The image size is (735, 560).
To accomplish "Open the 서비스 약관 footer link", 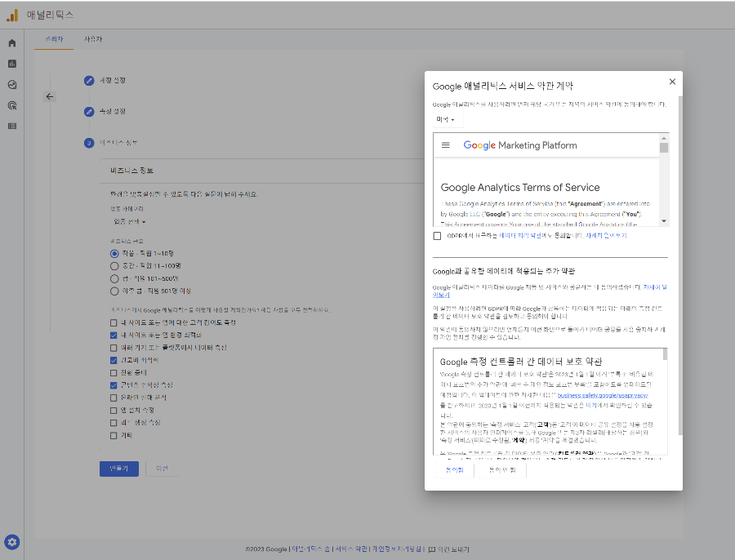I will pyautogui.click(x=351, y=549).
